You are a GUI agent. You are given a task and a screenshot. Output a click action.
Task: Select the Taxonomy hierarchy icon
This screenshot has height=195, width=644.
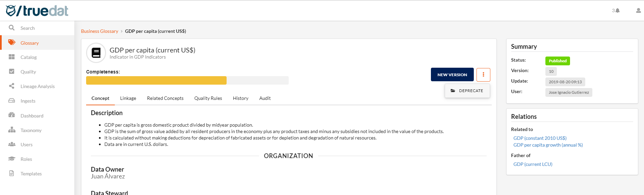click(x=11, y=130)
